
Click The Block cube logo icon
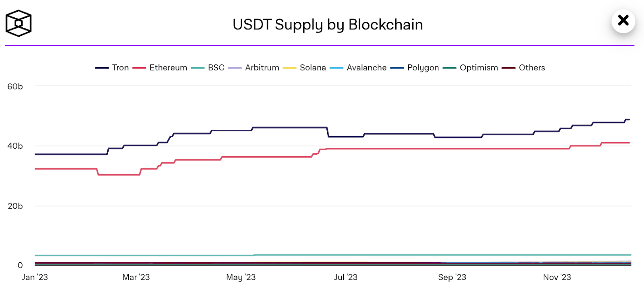[x=19, y=23]
